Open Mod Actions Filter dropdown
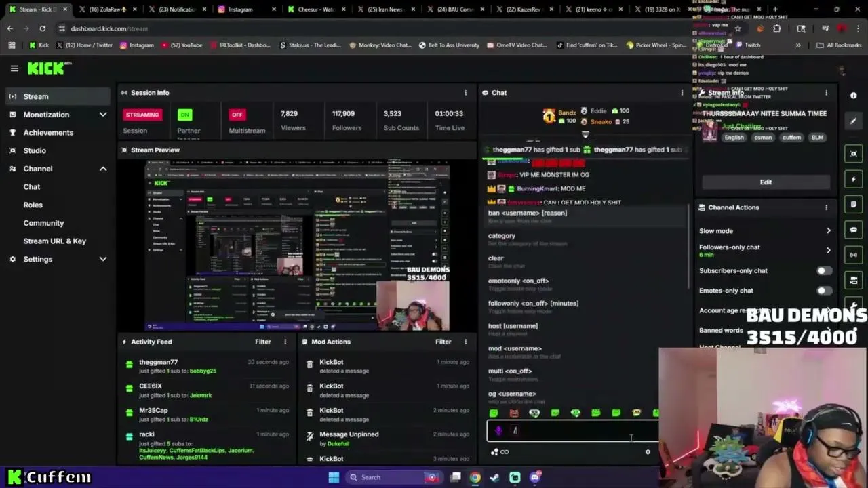Image resolution: width=868 pixels, height=488 pixels. coord(443,342)
